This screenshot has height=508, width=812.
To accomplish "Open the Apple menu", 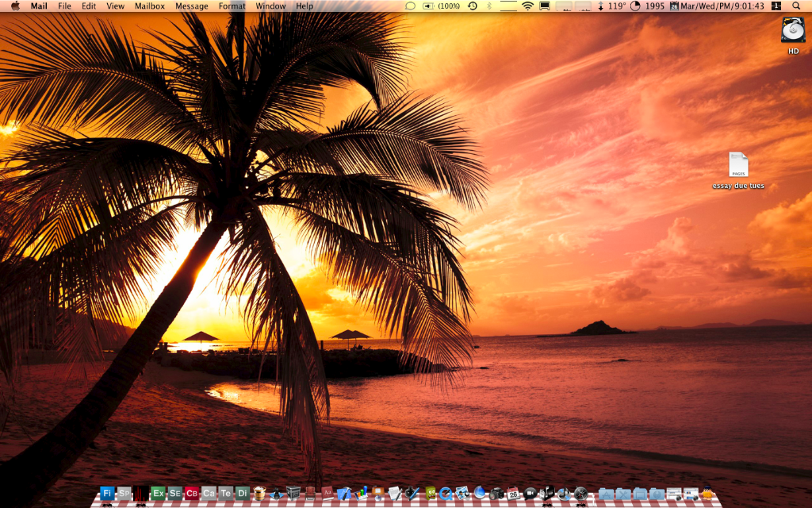I will tap(14, 6).
